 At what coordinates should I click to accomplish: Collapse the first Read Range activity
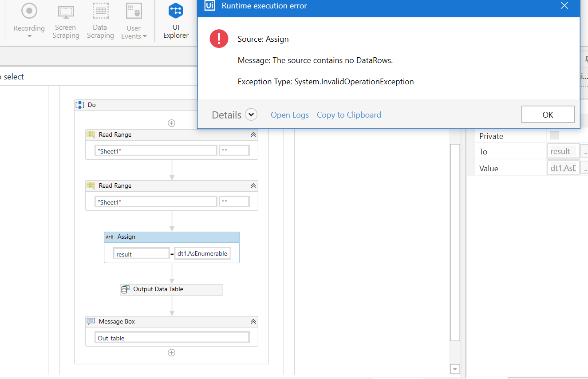point(253,134)
